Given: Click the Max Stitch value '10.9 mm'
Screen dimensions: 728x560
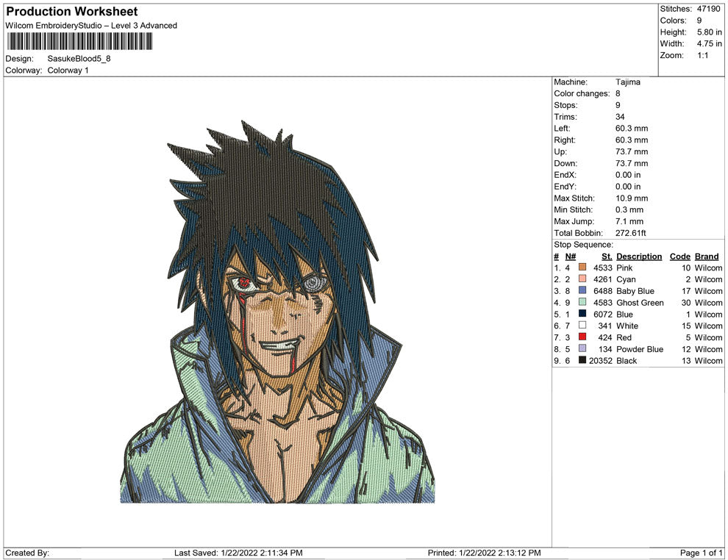Looking at the screenshot, I should coord(632,198).
